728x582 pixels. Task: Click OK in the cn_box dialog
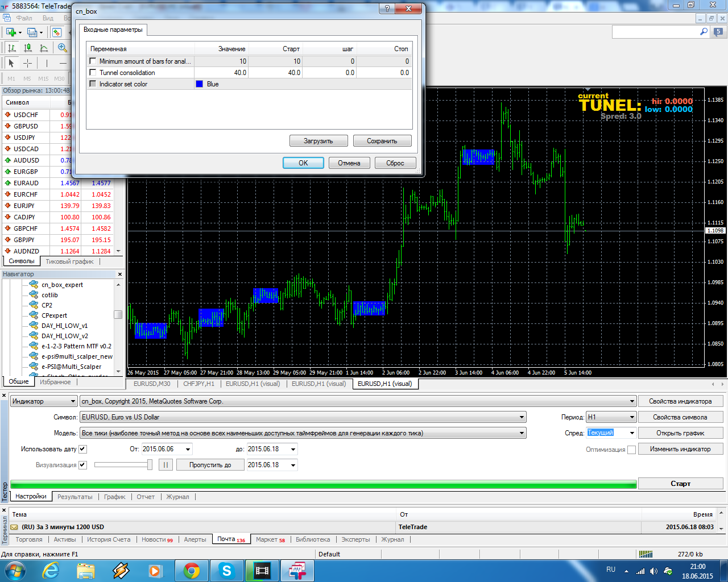click(303, 163)
